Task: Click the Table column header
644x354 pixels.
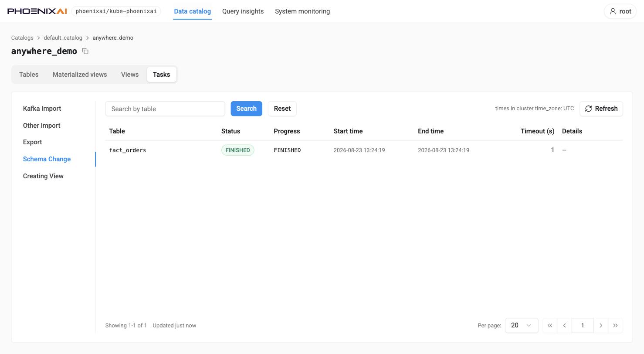Action: [117, 131]
